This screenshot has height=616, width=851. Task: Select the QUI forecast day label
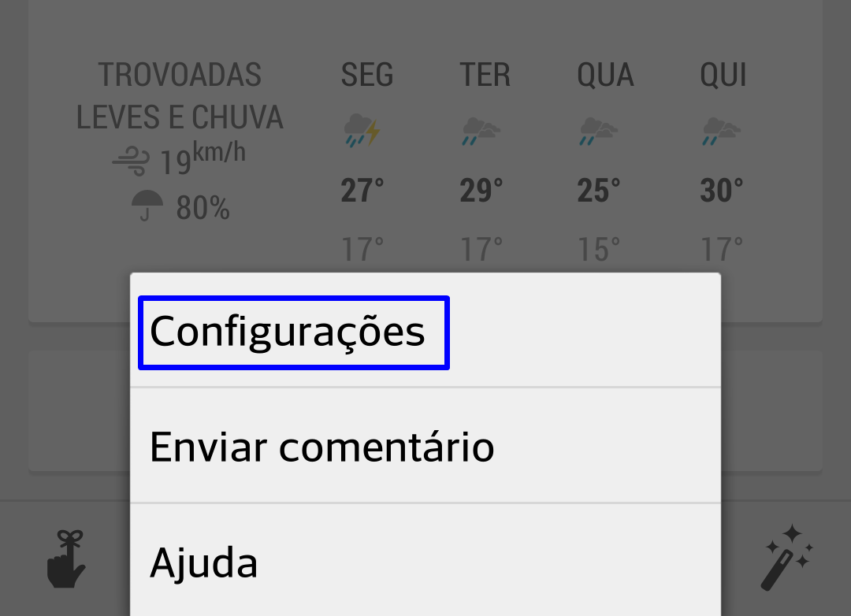coord(723,75)
